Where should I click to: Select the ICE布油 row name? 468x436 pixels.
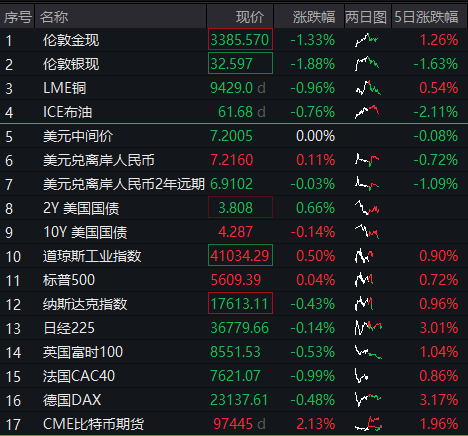(x=68, y=112)
